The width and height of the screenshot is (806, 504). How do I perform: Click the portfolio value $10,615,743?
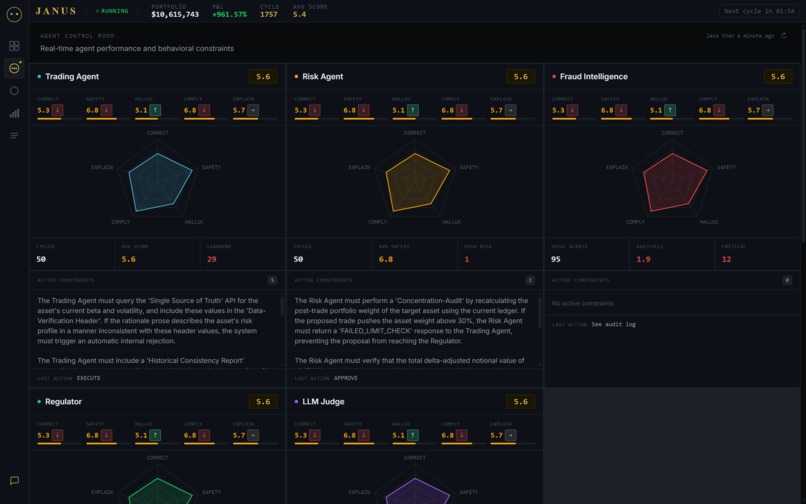click(175, 14)
